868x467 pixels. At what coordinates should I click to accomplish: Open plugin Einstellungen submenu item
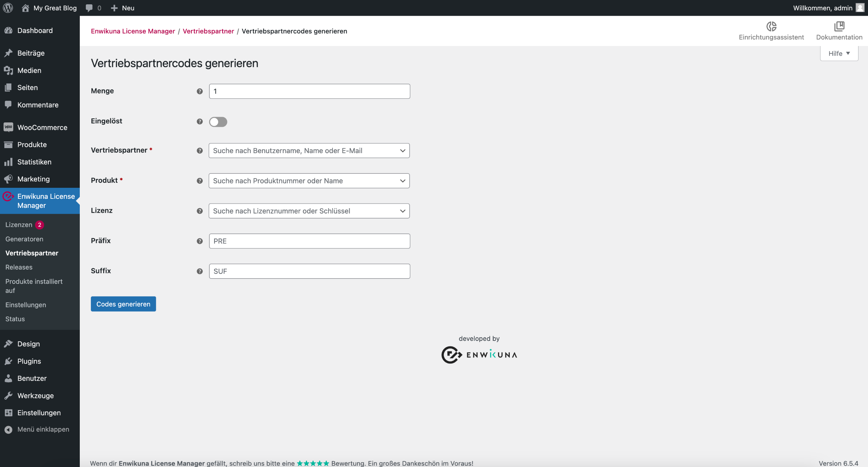26,305
